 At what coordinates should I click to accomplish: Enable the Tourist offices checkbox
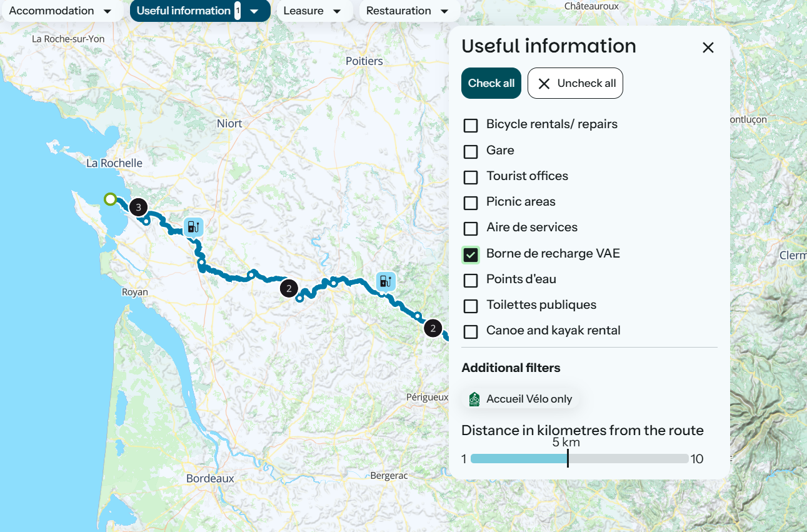(x=470, y=177)
